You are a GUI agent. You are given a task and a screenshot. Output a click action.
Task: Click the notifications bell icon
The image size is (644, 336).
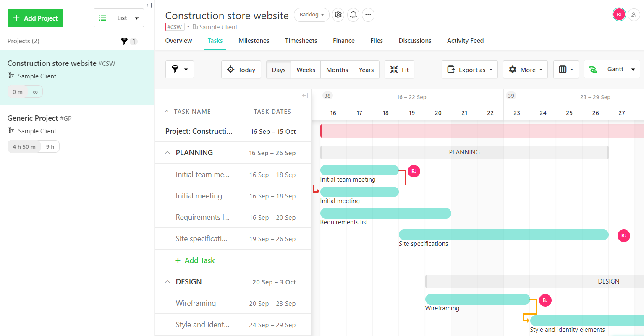(353, 15)
